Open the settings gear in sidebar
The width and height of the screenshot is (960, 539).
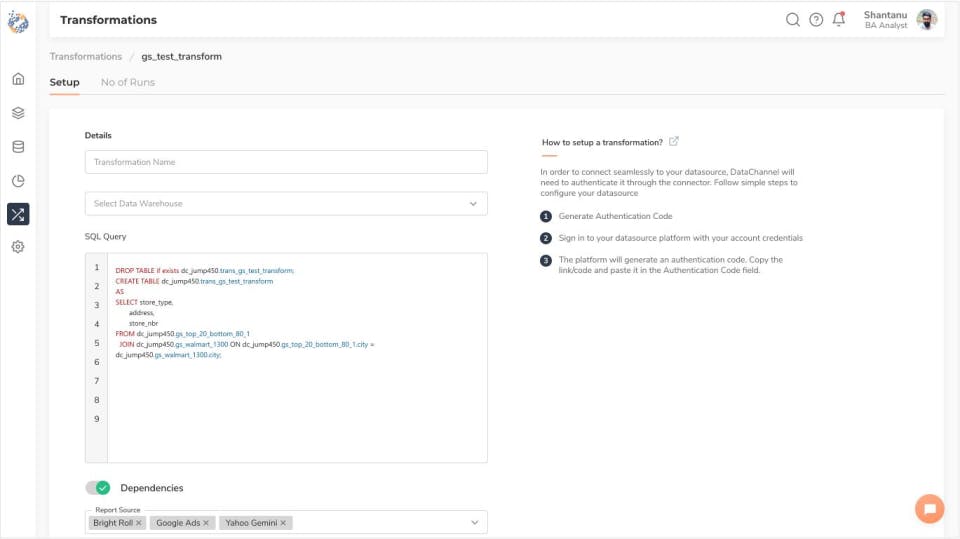(x=18, y=247)
